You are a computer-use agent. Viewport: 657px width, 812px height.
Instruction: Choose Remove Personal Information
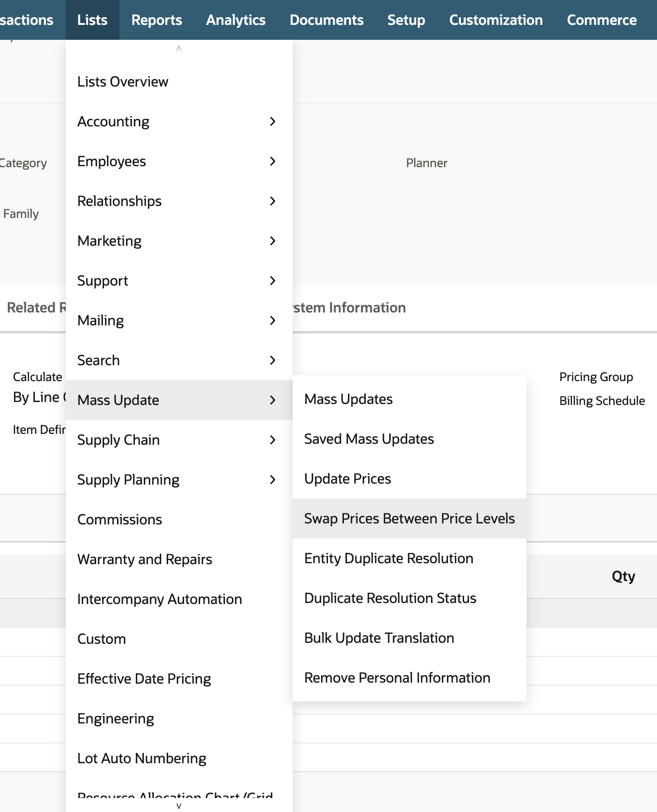pyautogui.click(x=410, y=678)
